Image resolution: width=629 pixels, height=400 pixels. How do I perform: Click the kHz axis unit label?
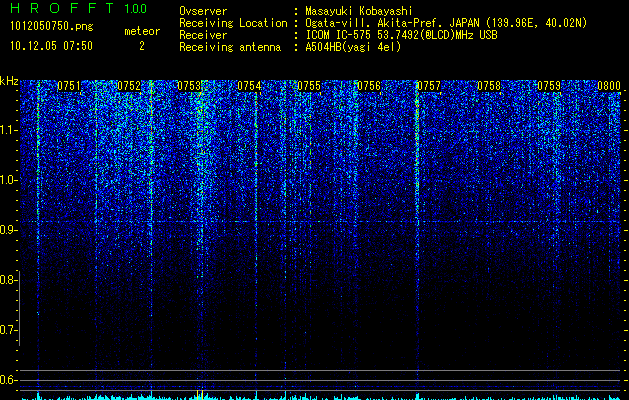click(x=9, y=81)
